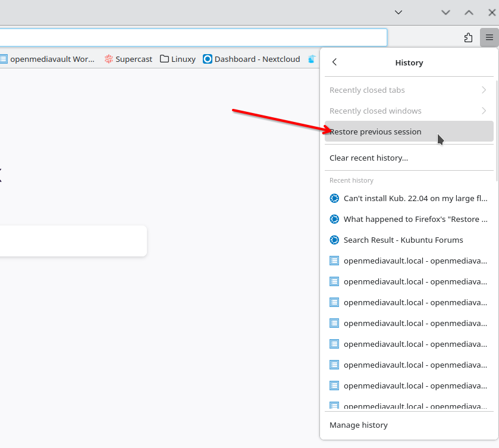499x448 pixels.
Task: Click the openmediavault Wor... bookmark
Action: coord(48,59)
